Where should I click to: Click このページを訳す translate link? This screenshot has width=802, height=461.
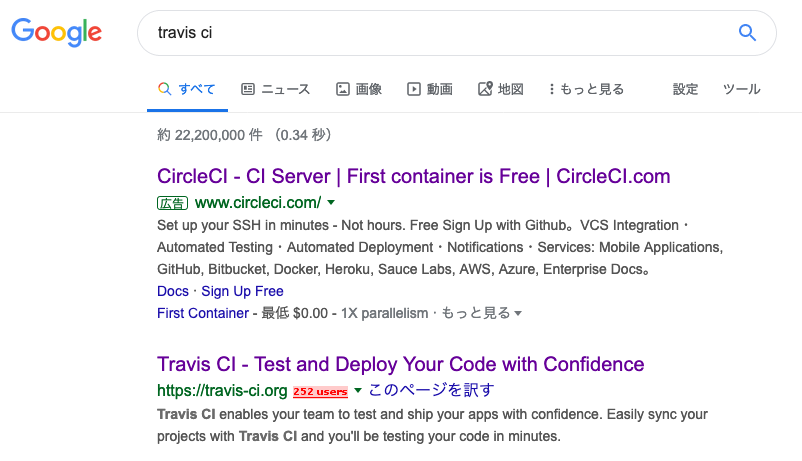pyautogui.click(x=431, y=390)
